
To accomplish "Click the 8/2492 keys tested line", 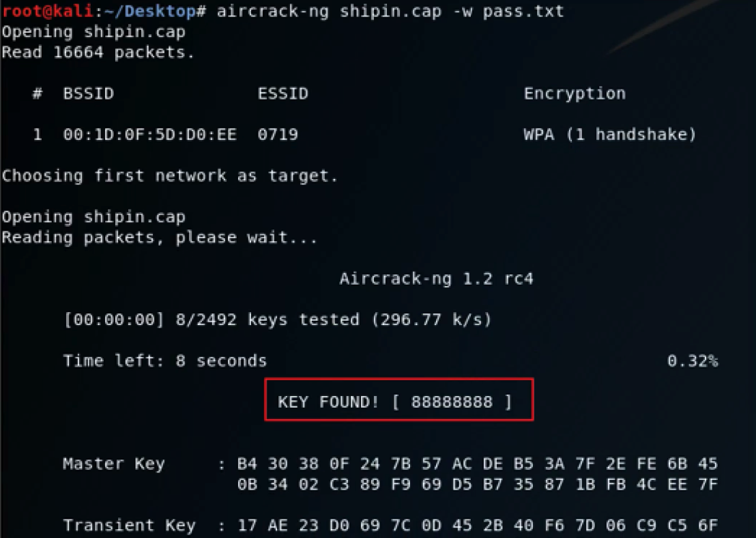I will pos(278,320).
